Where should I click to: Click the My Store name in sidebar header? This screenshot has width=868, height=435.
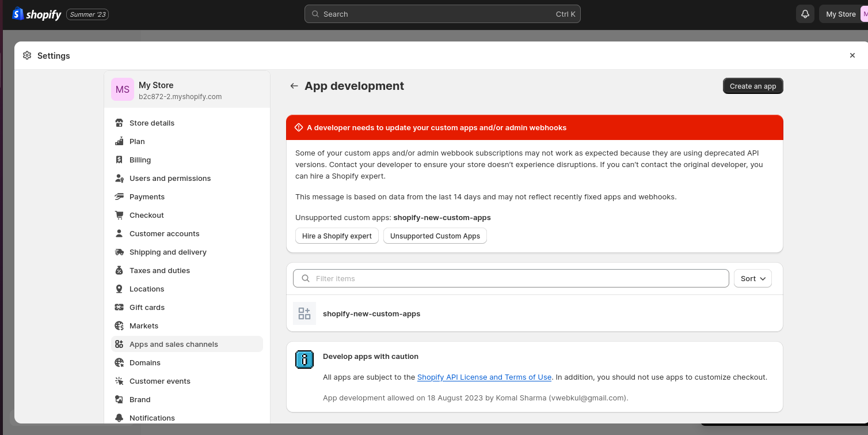156,85
